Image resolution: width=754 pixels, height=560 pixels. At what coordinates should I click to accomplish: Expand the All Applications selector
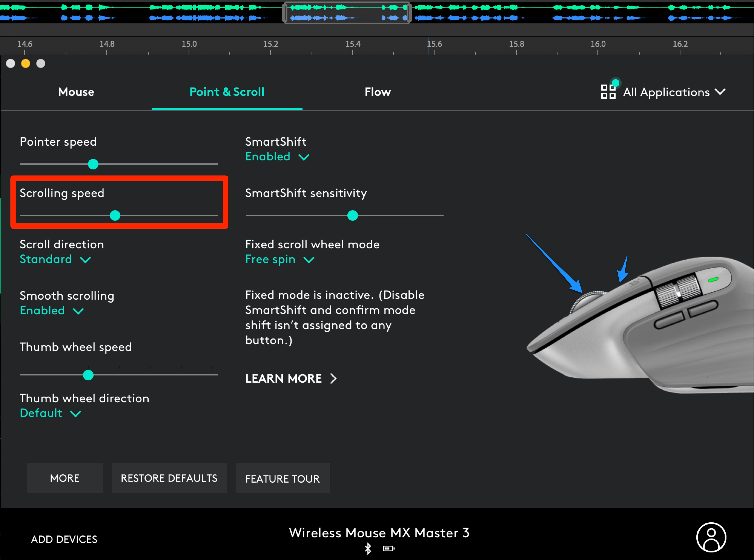tap(673, 92)
